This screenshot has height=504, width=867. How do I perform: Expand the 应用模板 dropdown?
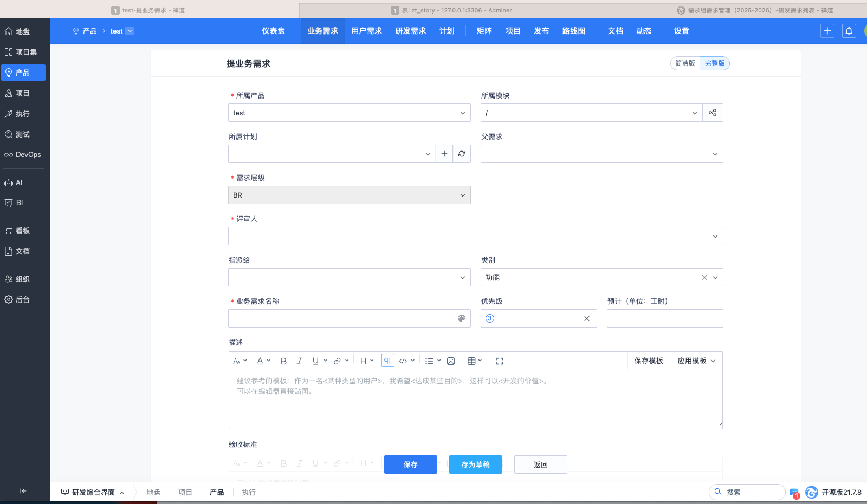coord(696,361)
